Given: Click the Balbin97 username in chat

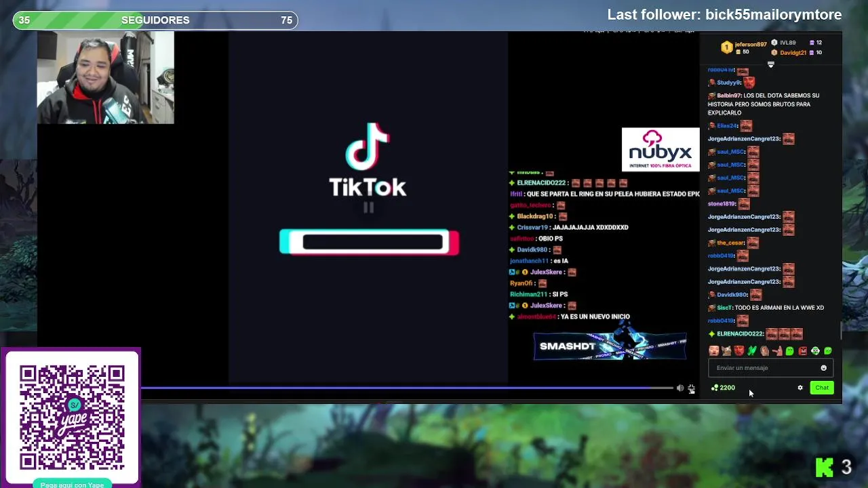Looking at the screenshot, I should tap(729, 96).
